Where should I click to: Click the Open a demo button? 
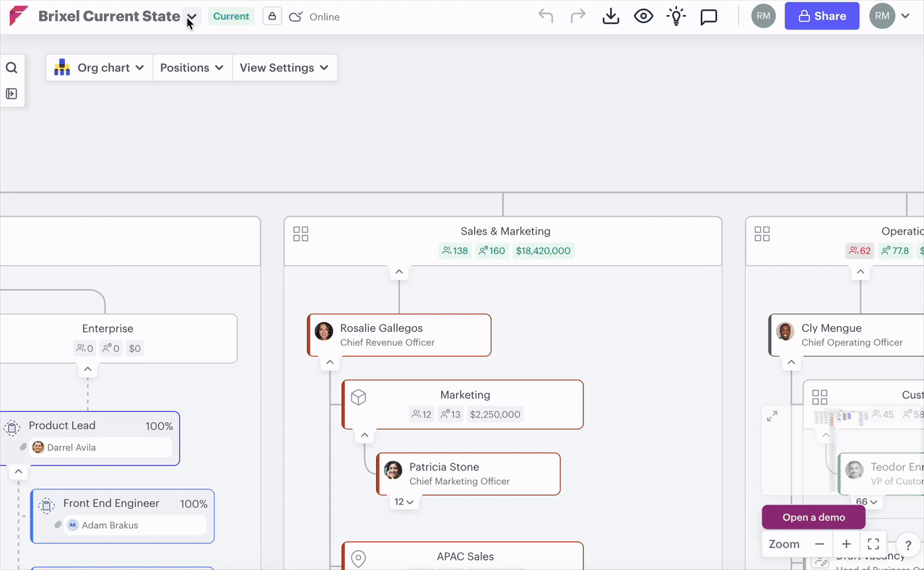[x=813, y=517]
